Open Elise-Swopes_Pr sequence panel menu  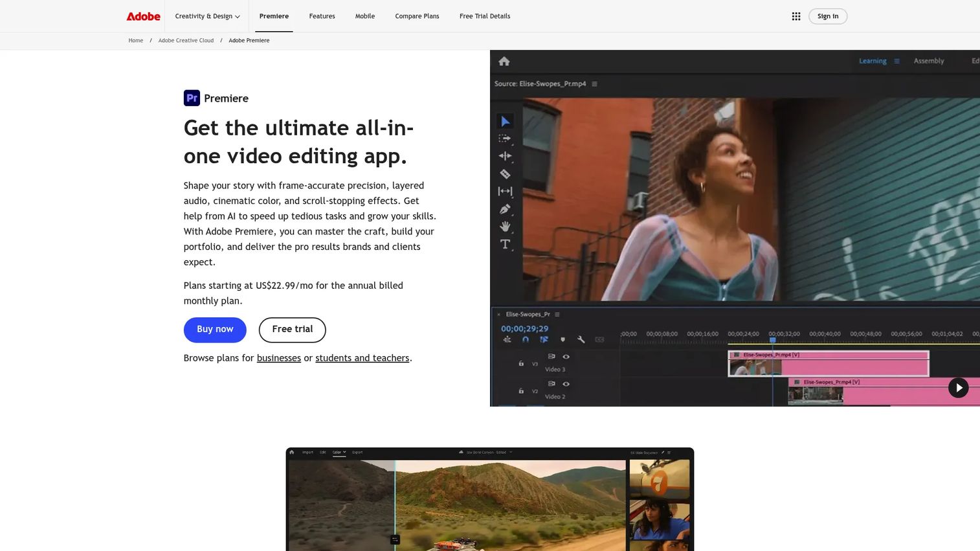point(557,315)
